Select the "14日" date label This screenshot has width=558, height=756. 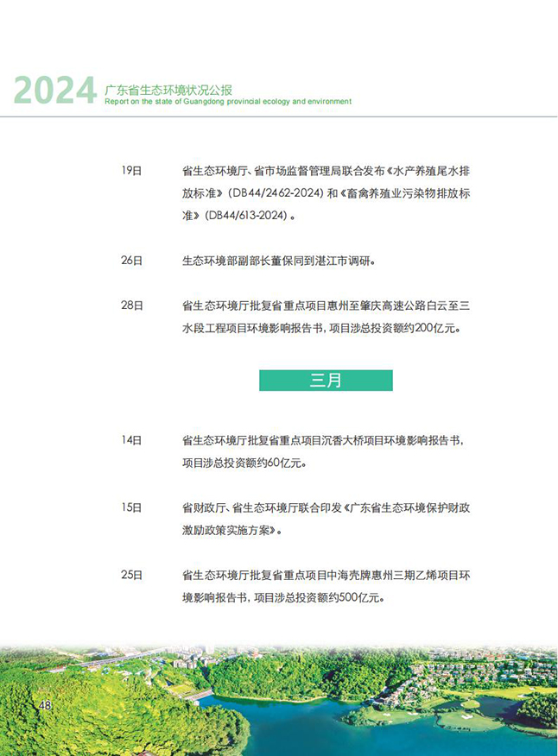[131, 440]
